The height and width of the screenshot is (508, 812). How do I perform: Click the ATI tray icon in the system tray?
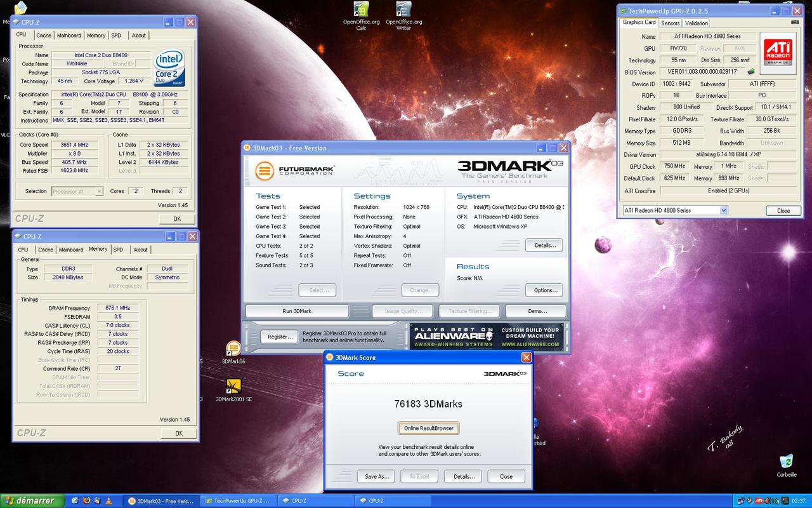coord(759,501)
